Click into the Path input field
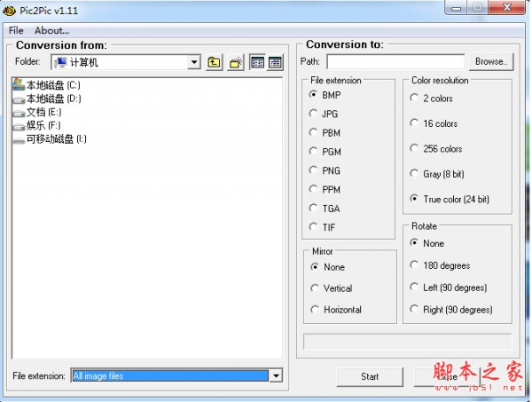The image size is (532, 402). [395, 62]
